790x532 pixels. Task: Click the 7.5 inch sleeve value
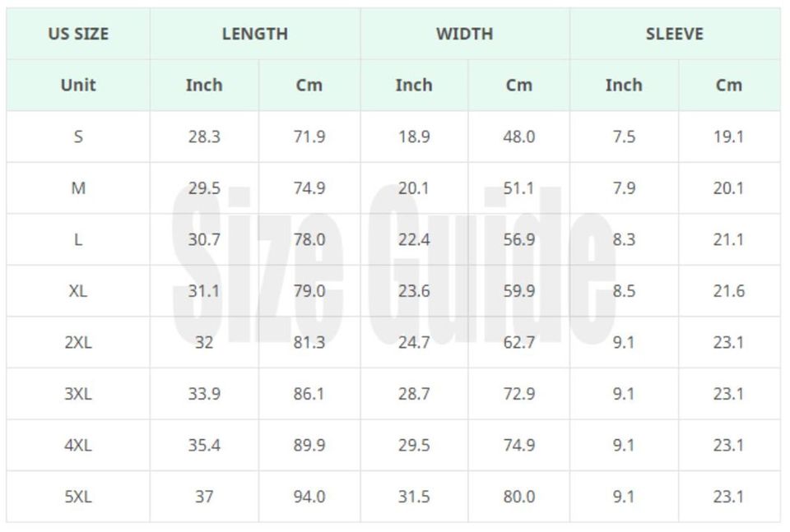pos(624,136)
